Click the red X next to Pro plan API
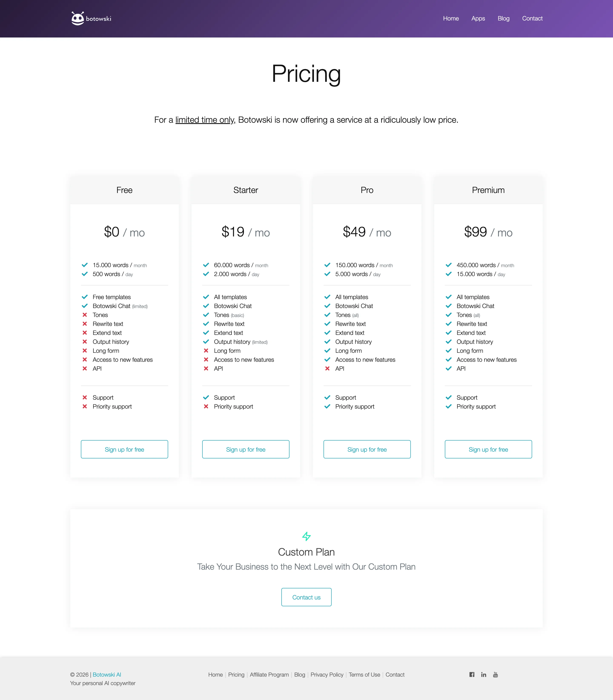This screenshot has width=613, height=700. coord(327,368)
